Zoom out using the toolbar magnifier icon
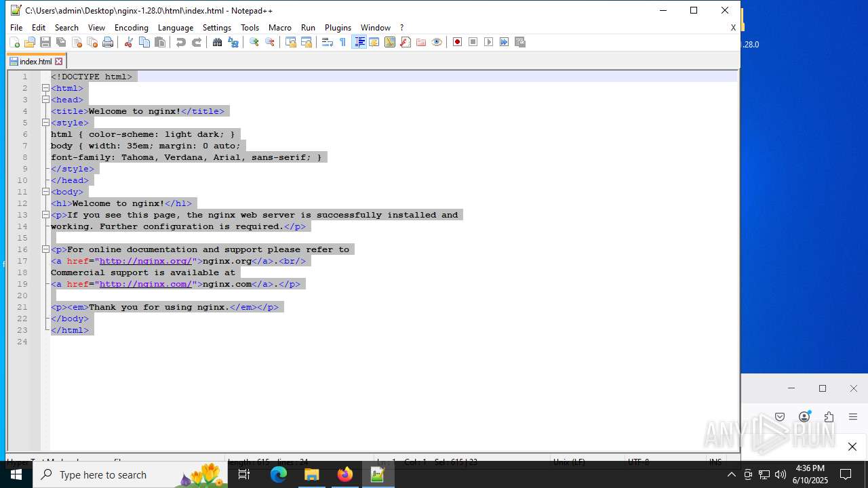This screenshot has width=868, height=488. [270, 42]
